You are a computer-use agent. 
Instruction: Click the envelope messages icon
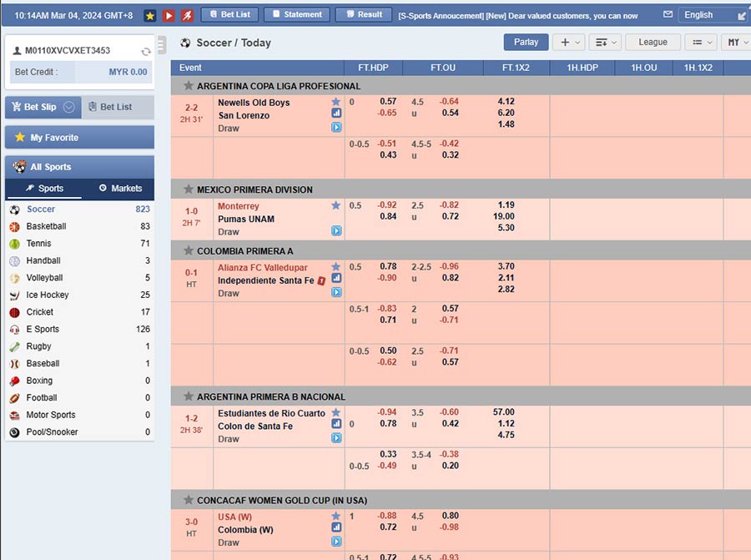pyautogui.click(x=668, y=14)
